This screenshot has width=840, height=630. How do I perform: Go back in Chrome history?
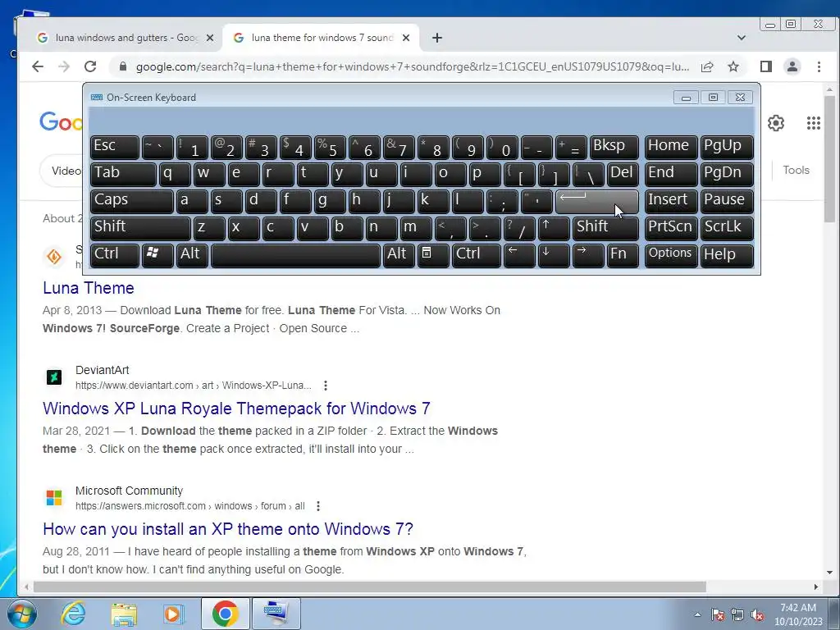click(38, 66)
